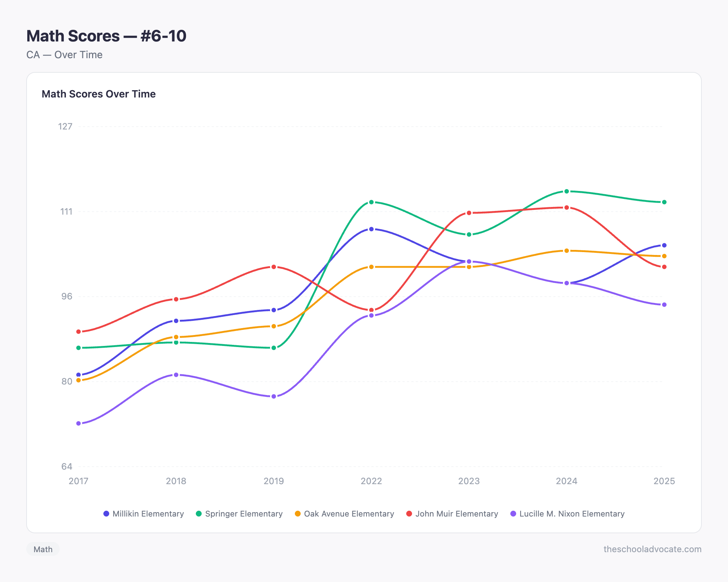Click Millikin's 2022 data point
The width and height of the screenshot is (728, 582).
coord(371,229)
